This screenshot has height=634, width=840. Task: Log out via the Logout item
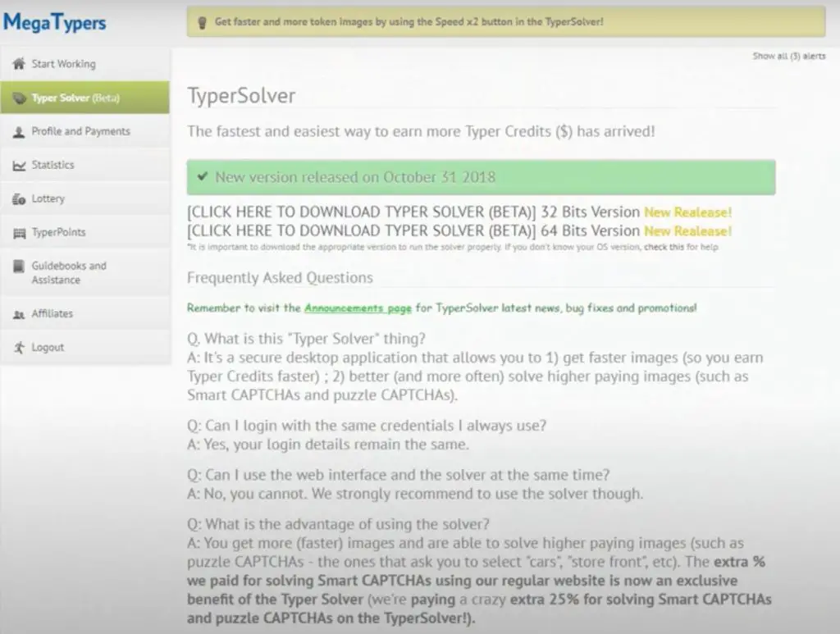(85, 348)
